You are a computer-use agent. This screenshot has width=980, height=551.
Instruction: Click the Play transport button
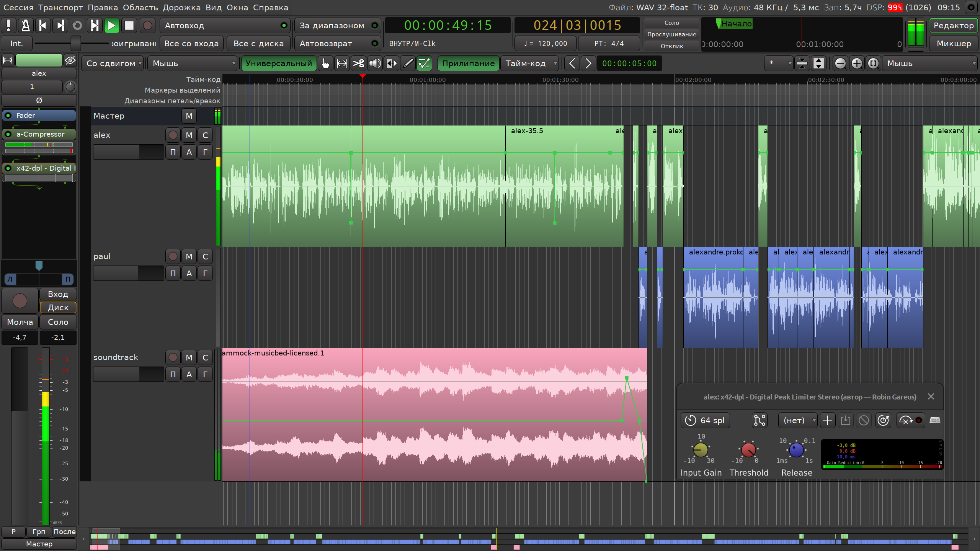111,26
